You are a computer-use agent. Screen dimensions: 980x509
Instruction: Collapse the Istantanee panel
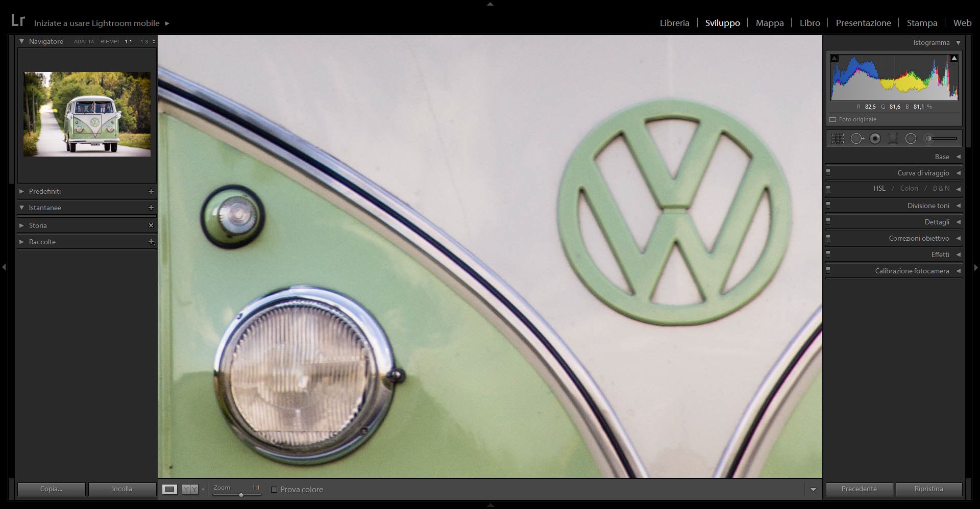21,208
